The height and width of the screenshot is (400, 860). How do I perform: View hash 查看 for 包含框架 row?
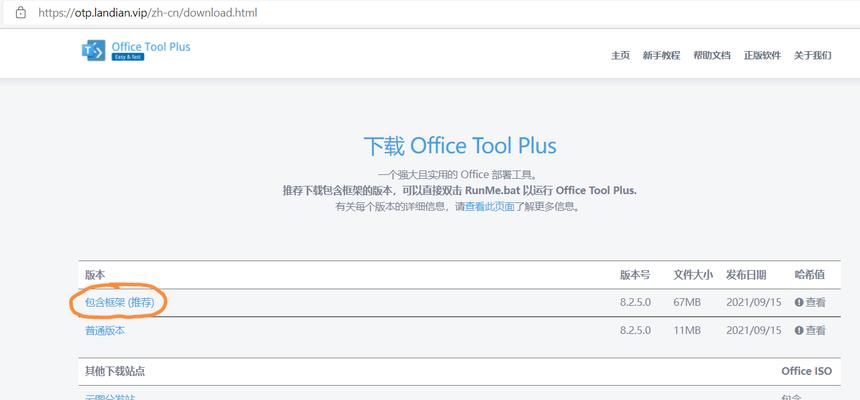point(815,302)
